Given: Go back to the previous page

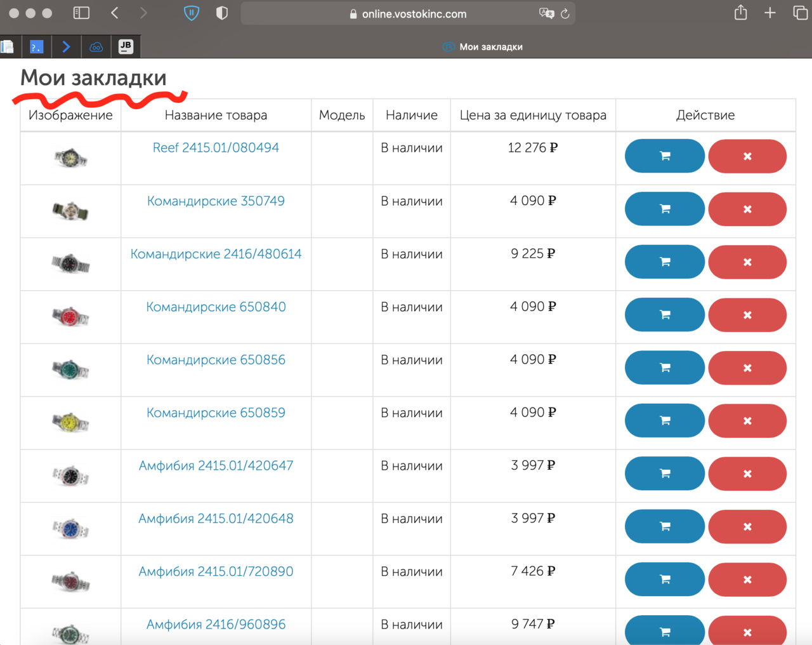Looking at the screenshot, I should point(115,13).
